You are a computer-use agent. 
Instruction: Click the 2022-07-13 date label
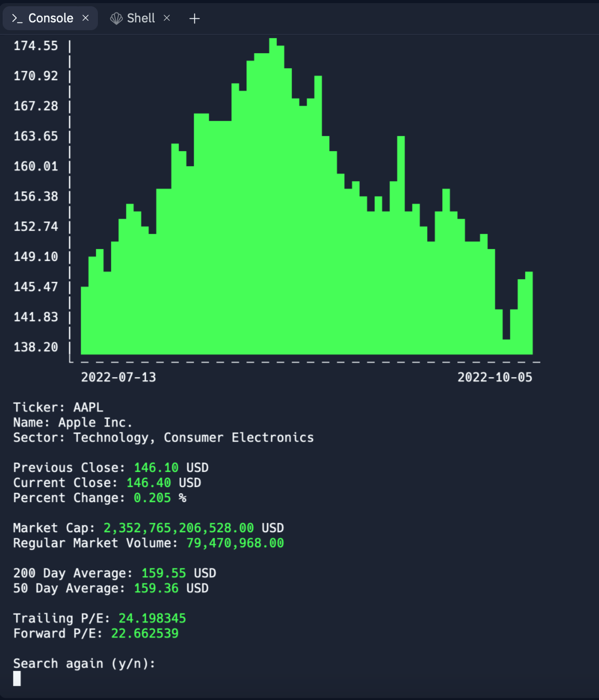pyautogui.click(x=119, y=377)
